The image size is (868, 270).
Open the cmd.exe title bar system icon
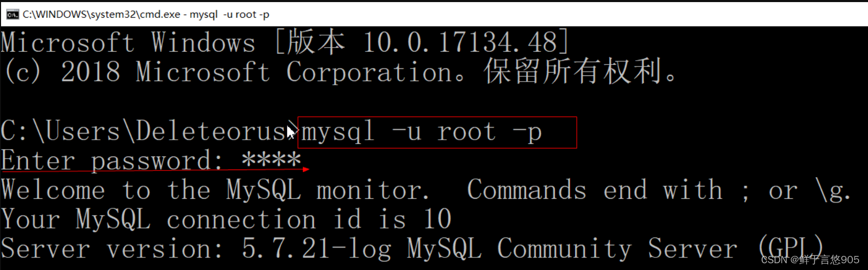coord(13,15)
